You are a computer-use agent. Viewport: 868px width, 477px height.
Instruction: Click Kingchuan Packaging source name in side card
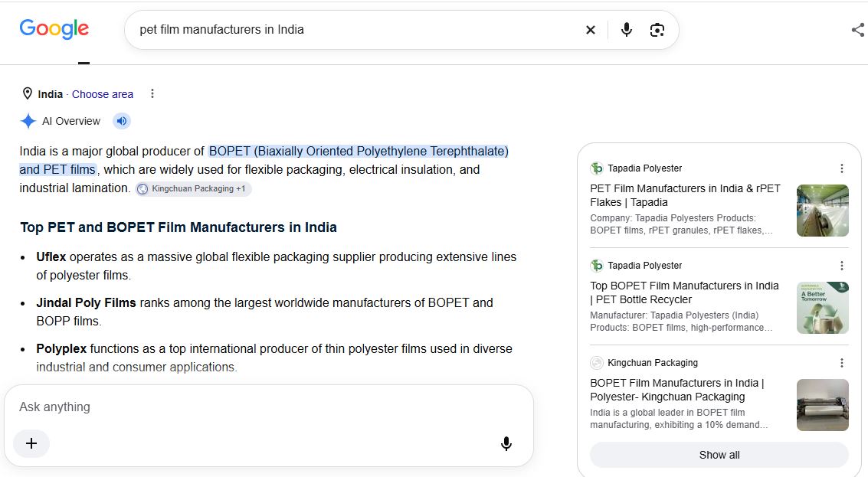click(x=653, y=363)
